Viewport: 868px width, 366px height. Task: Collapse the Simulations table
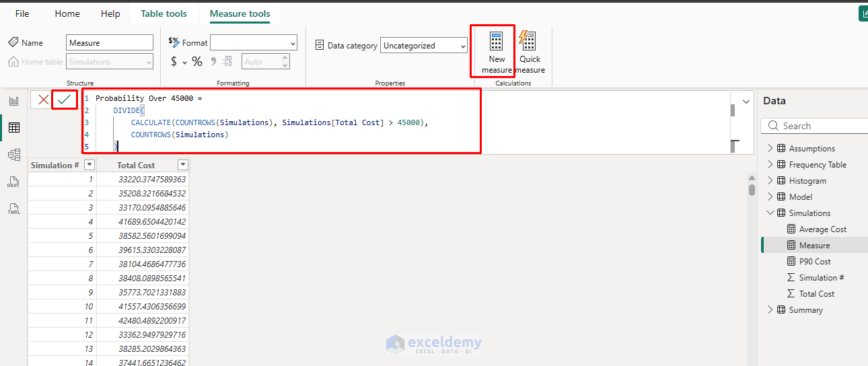[x=770, y=213]
